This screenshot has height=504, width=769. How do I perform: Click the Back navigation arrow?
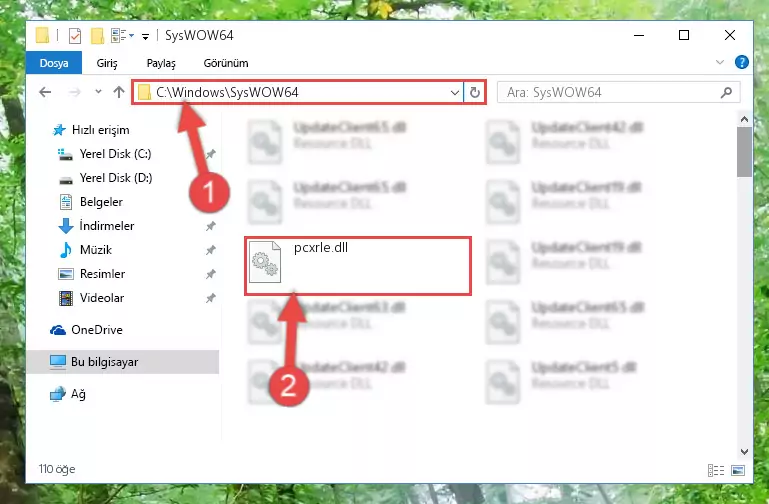(x=45, y=92)
